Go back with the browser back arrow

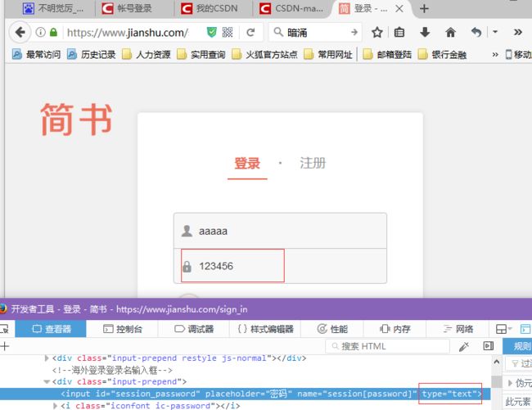coord(20,33)
